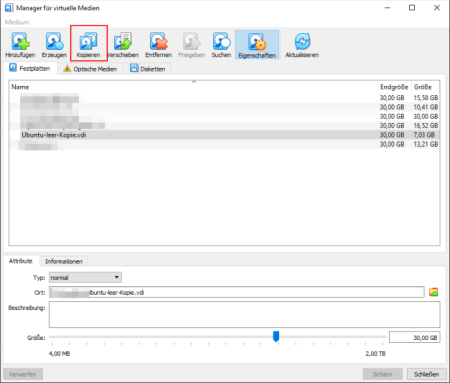The width and height of the screenshot is (450, 383).
Task: Switch to the Disketten tab
Action: 148,69
